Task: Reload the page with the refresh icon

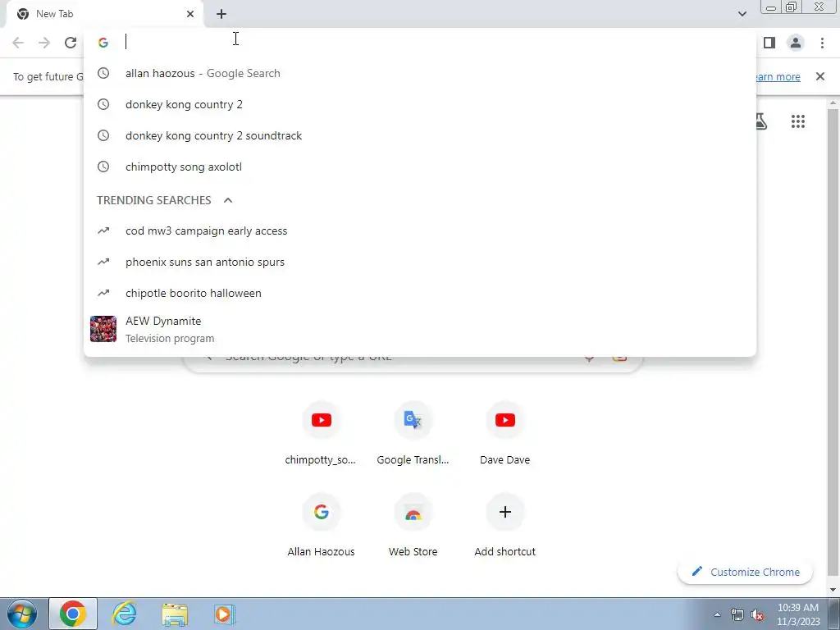Action: pyautogui.click(x=71, y=43)
